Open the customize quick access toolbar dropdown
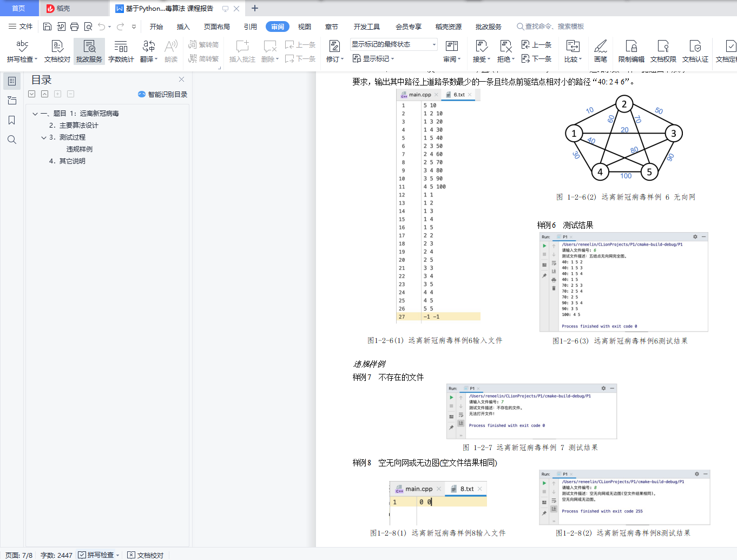The width and height of the screenshot is (737, 560). [x=134, y=27]
